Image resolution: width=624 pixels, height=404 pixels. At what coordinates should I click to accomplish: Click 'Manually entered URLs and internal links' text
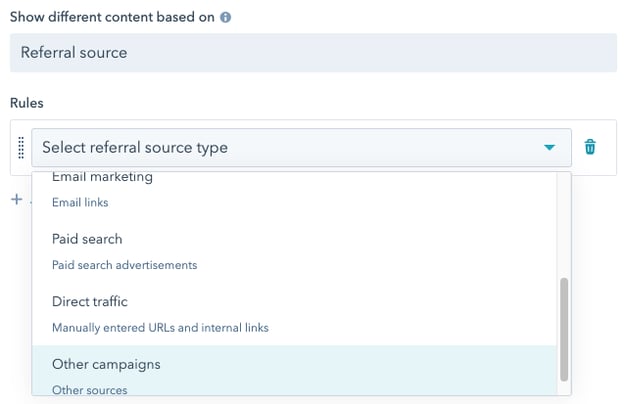point(160,327)
